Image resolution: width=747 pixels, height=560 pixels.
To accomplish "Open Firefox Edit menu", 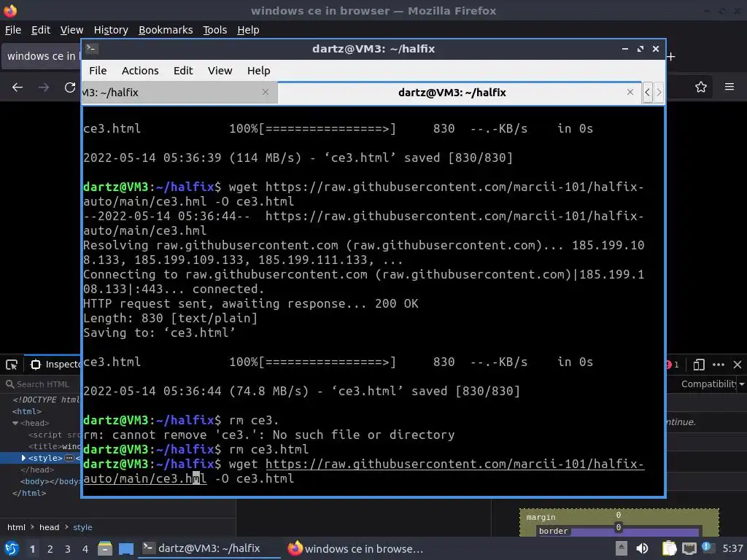I will [41, 30].
